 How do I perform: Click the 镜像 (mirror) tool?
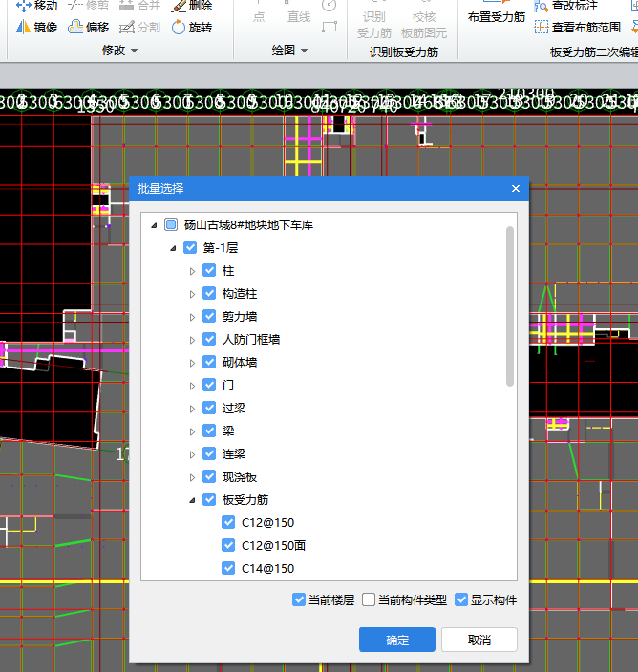coord(36,28)
